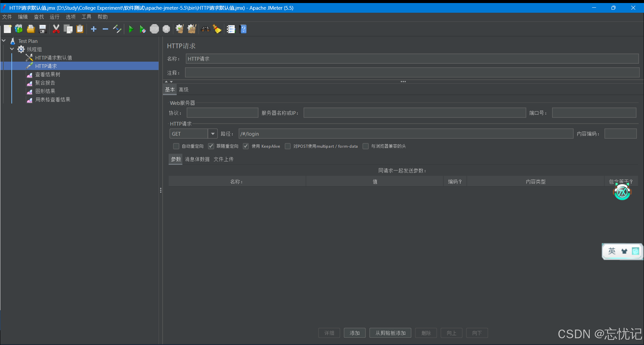Collapse the Test Plan tree node
The width and height of the screenshot is (644, 345).
click(4, 41)
